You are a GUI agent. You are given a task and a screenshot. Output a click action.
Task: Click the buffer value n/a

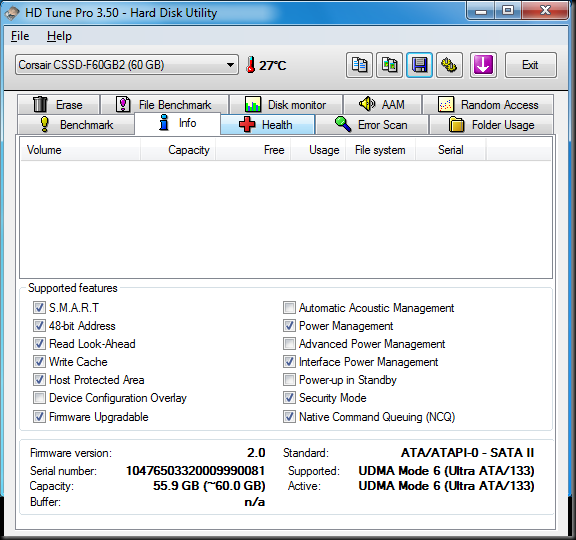[255, 502]
